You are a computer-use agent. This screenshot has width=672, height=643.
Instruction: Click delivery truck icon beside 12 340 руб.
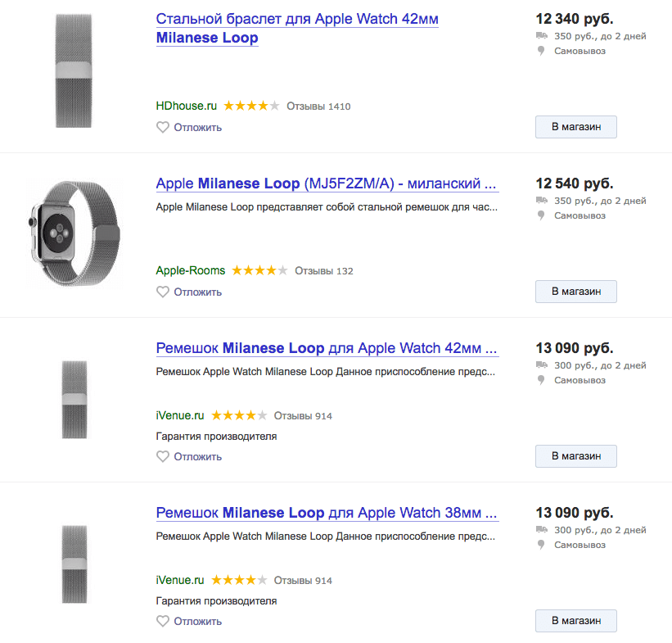point(542,35)
